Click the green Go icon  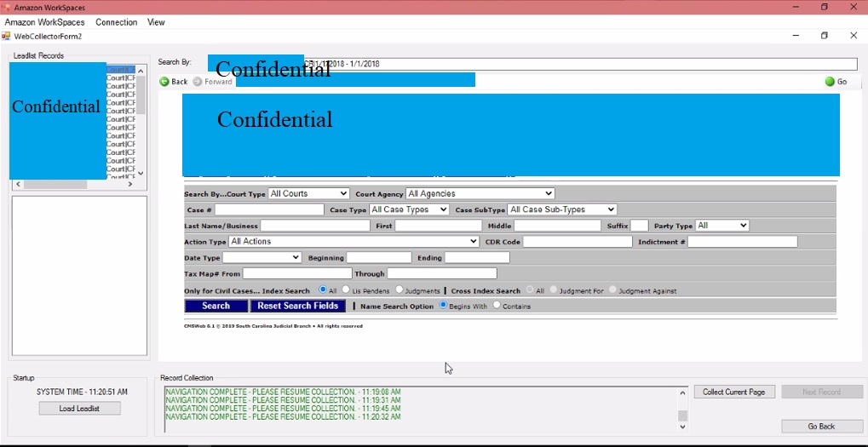830,82
